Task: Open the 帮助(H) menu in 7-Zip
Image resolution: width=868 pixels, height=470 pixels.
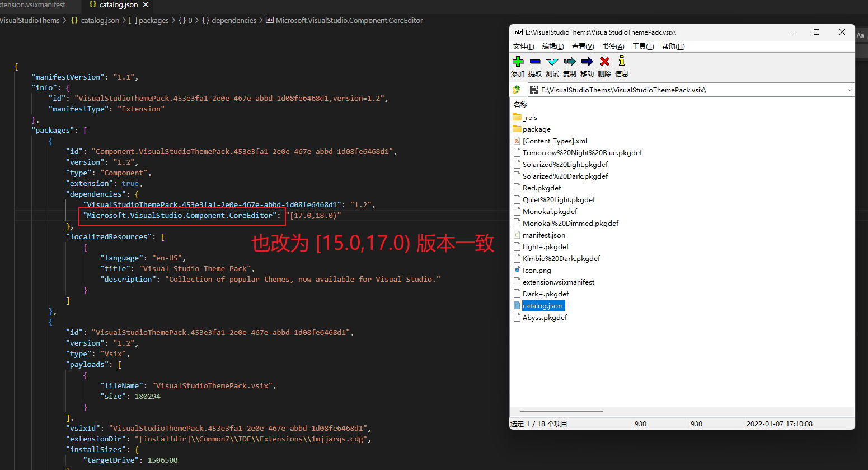Action: [x=673, y=46]
